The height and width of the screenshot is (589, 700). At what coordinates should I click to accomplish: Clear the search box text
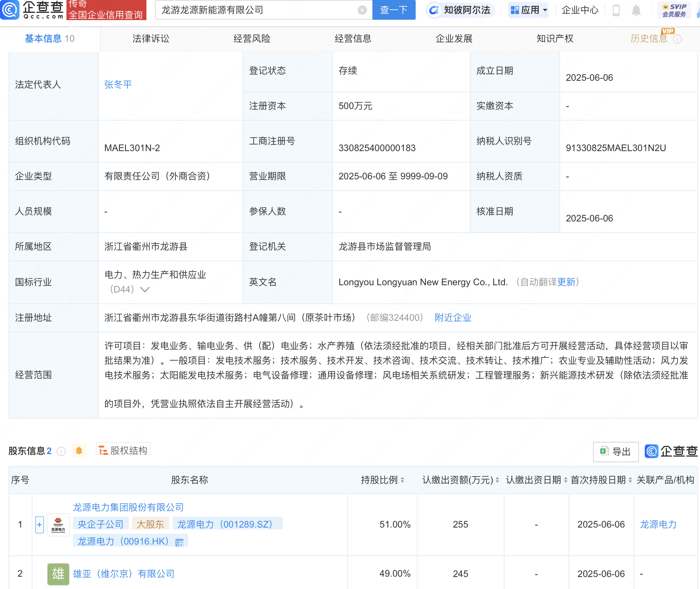[362, 10]
